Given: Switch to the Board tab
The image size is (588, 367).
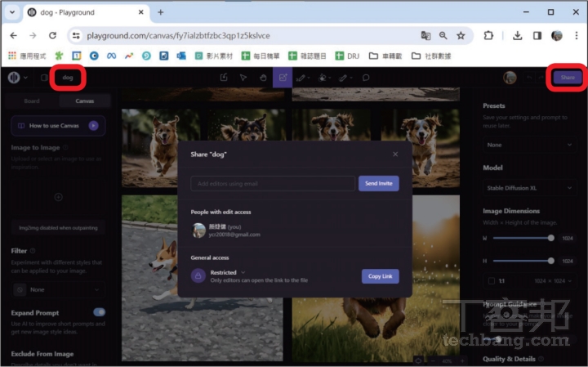Looking at the screenshot, I should 32,101.
